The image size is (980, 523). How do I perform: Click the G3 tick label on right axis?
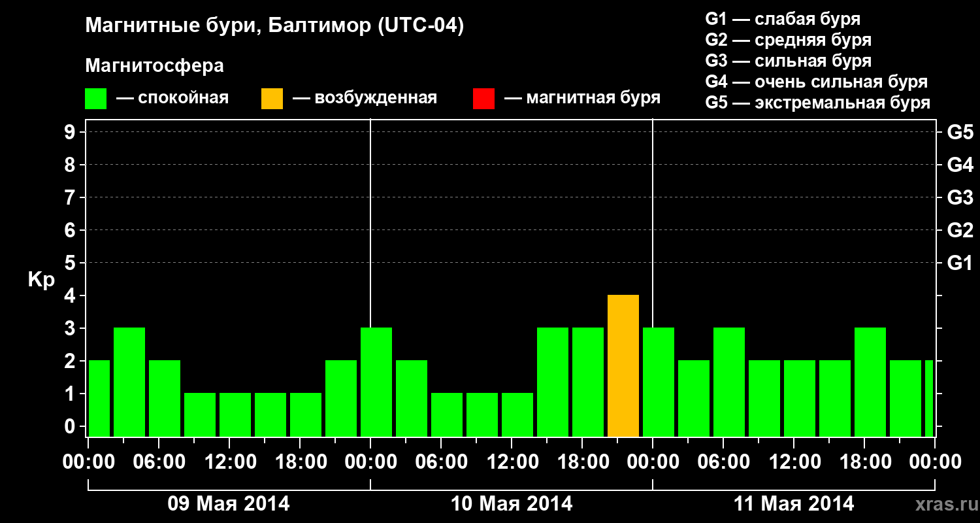pyautogui.click(x=960, y=197)
